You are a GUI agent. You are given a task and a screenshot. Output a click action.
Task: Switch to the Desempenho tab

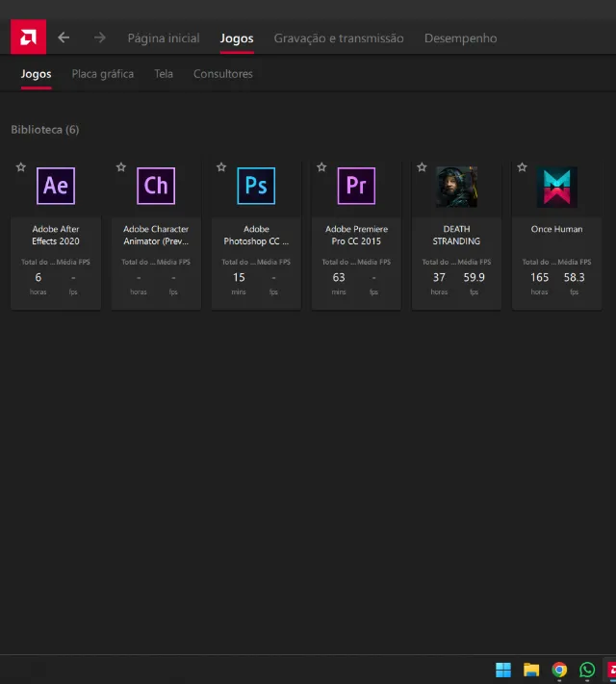pyautogui.click(x=461, y=38)
